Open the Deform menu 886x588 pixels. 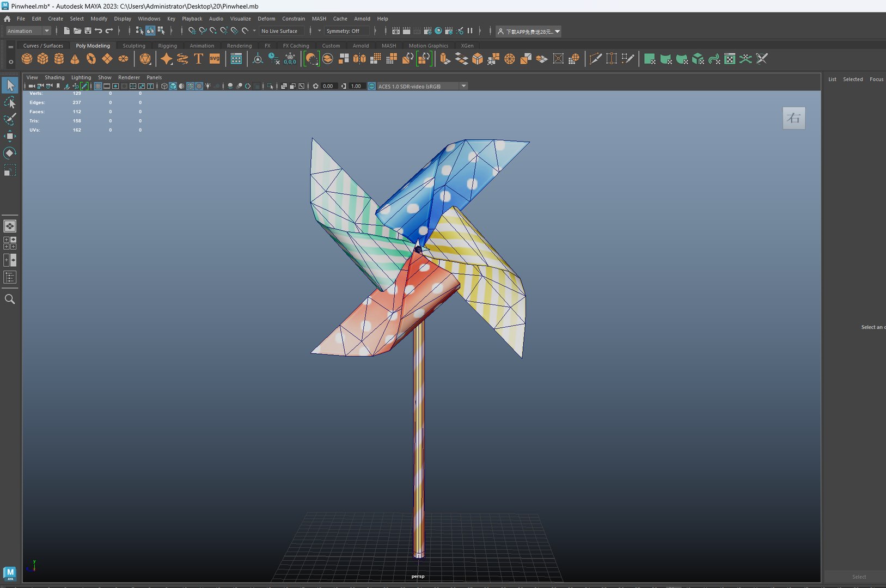pyautogui.click(x=266, y=19)
